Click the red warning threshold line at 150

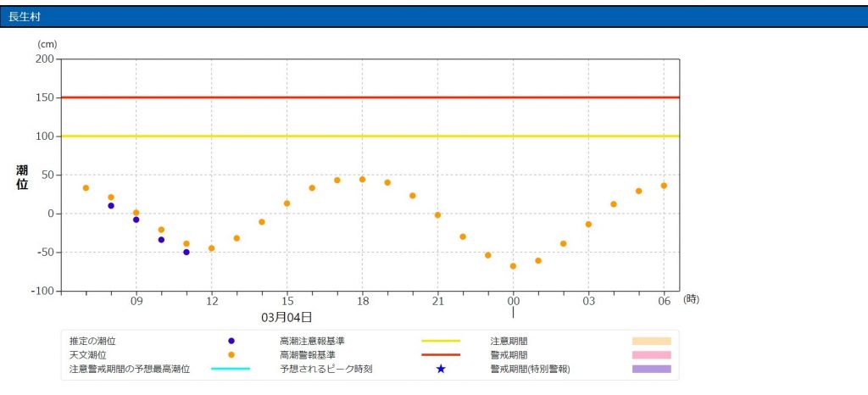coord(370,97)
